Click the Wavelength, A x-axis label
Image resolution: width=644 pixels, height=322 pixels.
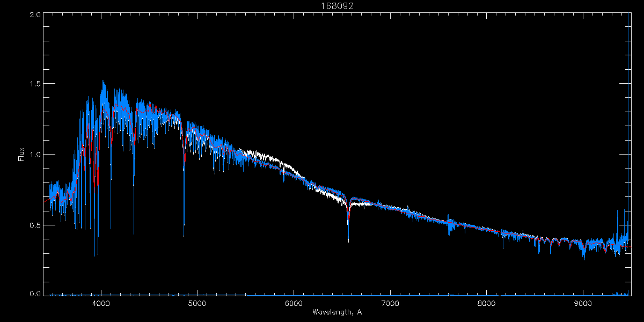(336, 312)
